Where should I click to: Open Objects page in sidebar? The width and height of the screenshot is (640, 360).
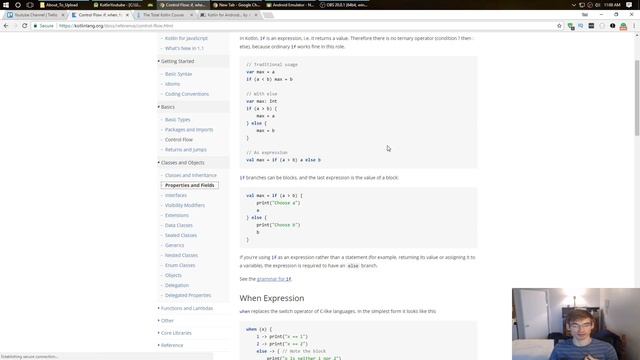click(173, 275)
